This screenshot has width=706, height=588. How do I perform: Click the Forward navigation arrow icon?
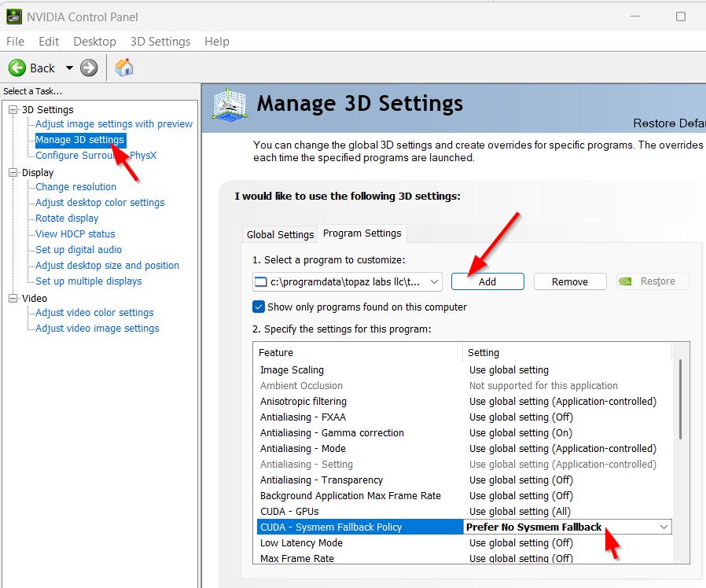click(x=88, y=68)
